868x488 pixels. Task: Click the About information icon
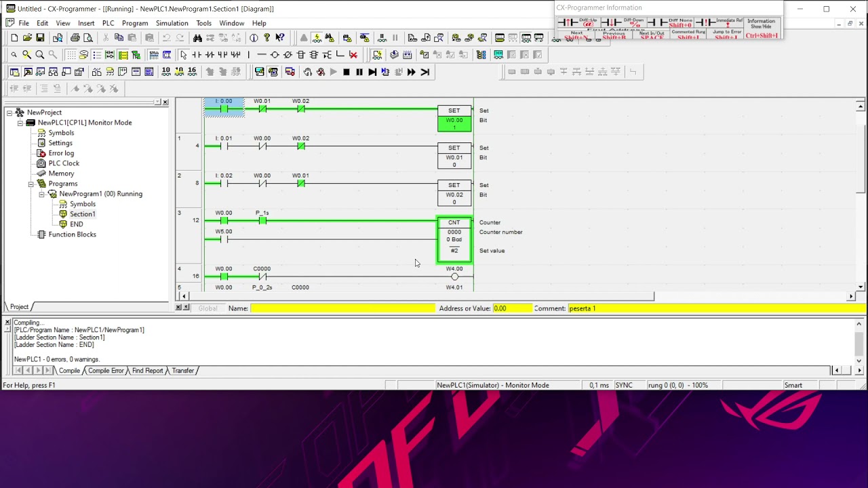coord(254,38)
